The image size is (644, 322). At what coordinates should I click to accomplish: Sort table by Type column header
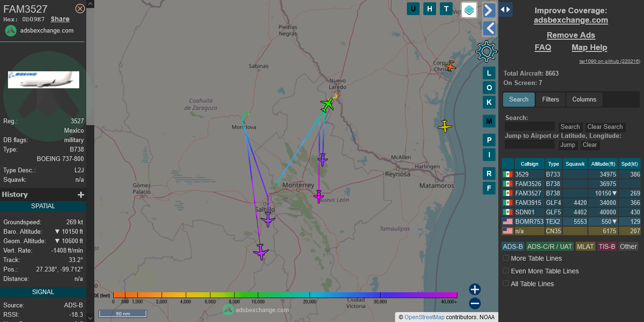pos(553,164)
